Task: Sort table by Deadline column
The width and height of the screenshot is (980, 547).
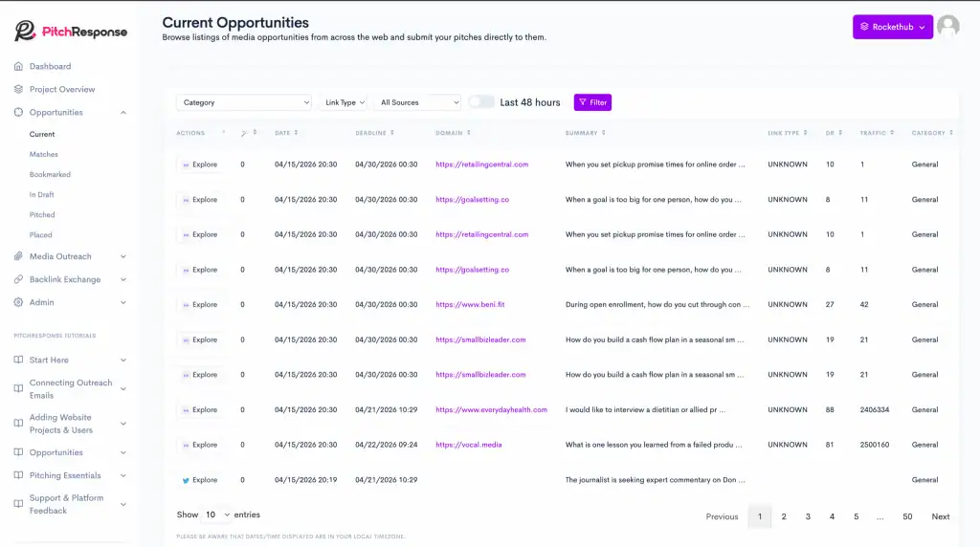Action: (x=374, y=132)
